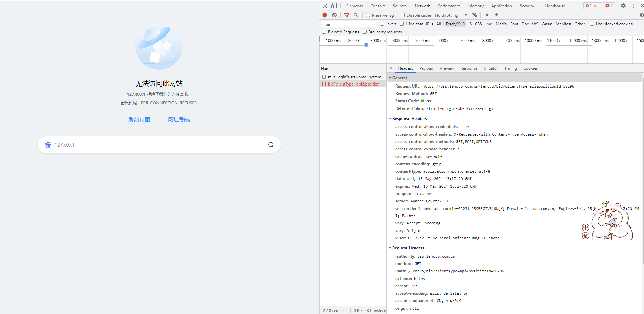The width and height of the screenshot is (644, 314).
Task: Check 3rd-party requests checkbox
Action: [x=365, y=32]
